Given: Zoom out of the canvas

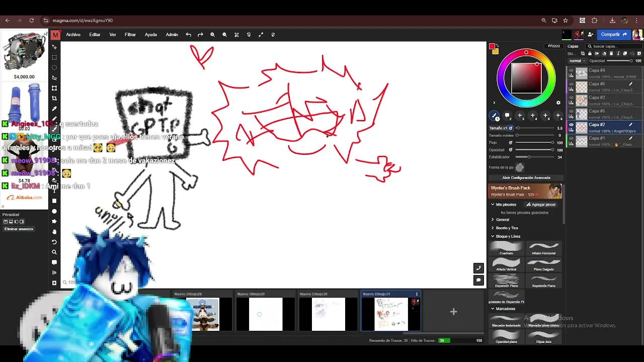Looking at the screenshot, I should pyautogui.click(x=224, y=35).
